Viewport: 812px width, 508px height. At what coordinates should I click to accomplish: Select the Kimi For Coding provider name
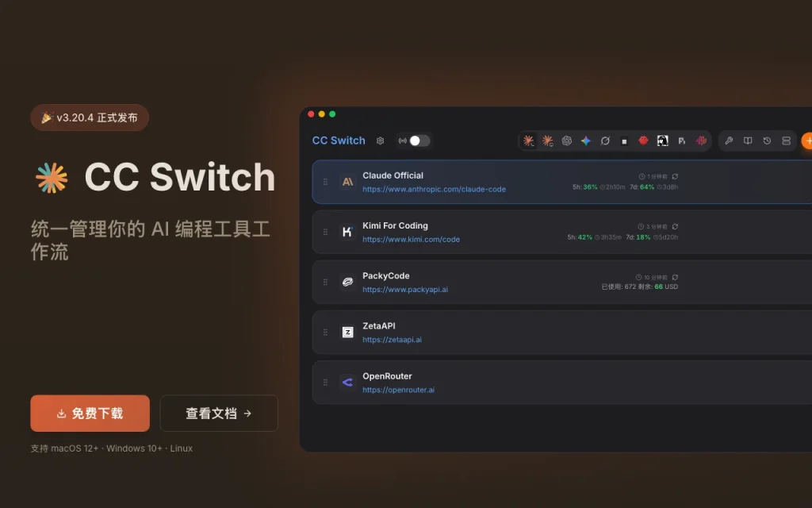[x=395, y=225]
